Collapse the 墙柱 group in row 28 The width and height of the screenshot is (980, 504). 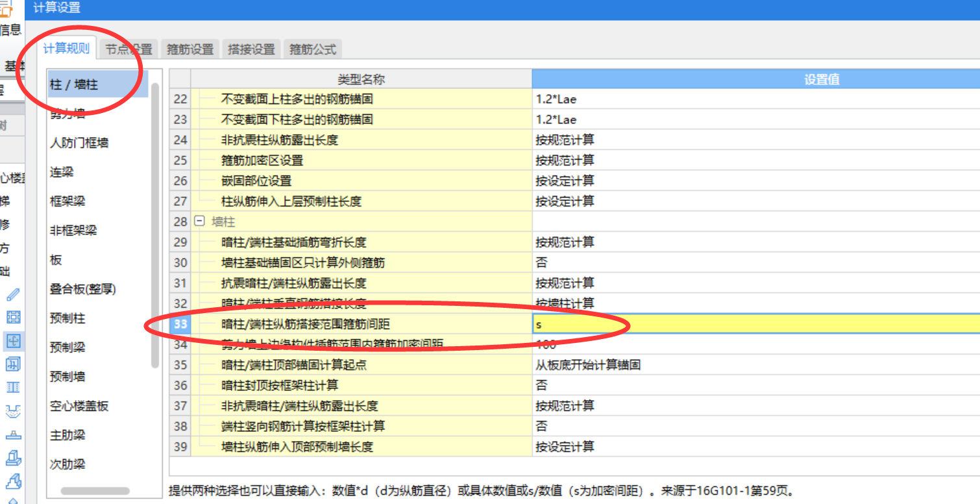point(199,221)
